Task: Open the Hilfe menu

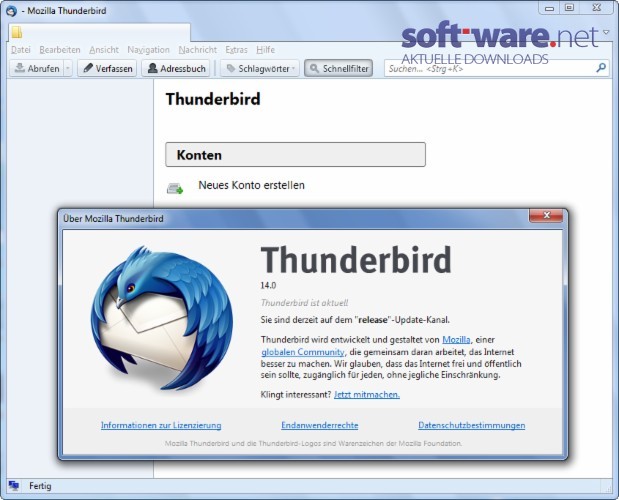Action: (x=266, y=50)
